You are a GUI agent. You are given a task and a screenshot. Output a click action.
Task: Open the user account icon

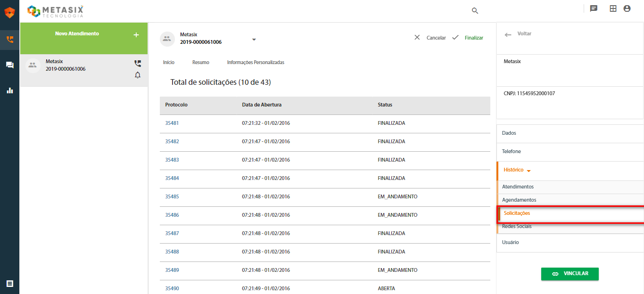[x=627, y=8]
